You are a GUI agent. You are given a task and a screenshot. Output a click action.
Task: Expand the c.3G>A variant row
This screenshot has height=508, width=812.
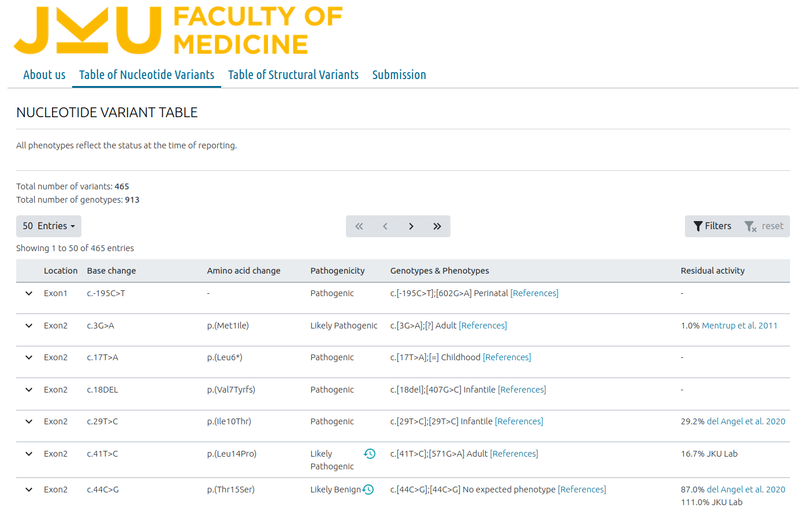[x=29, y=326]
